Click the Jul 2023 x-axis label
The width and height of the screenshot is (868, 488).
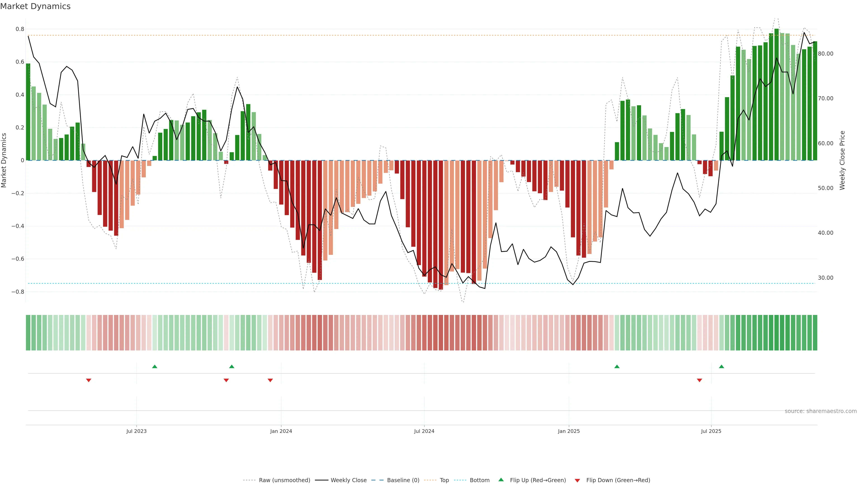(137, 431)
